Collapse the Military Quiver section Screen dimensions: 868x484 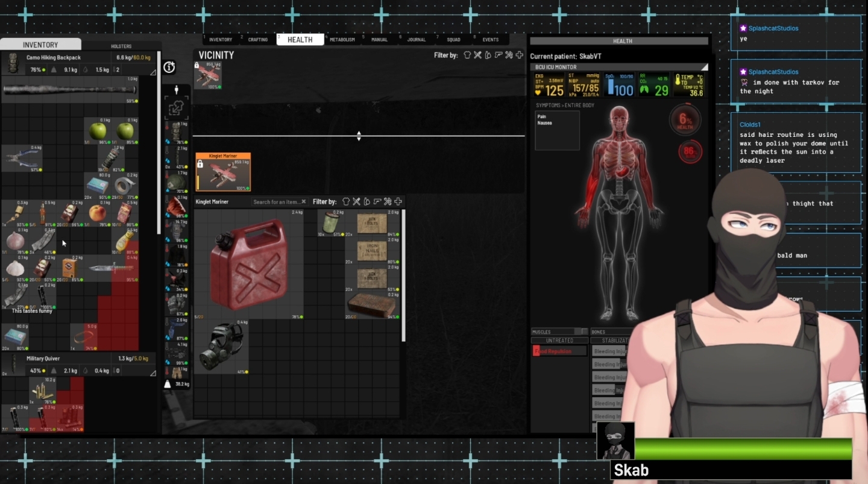tap(153, 373)
